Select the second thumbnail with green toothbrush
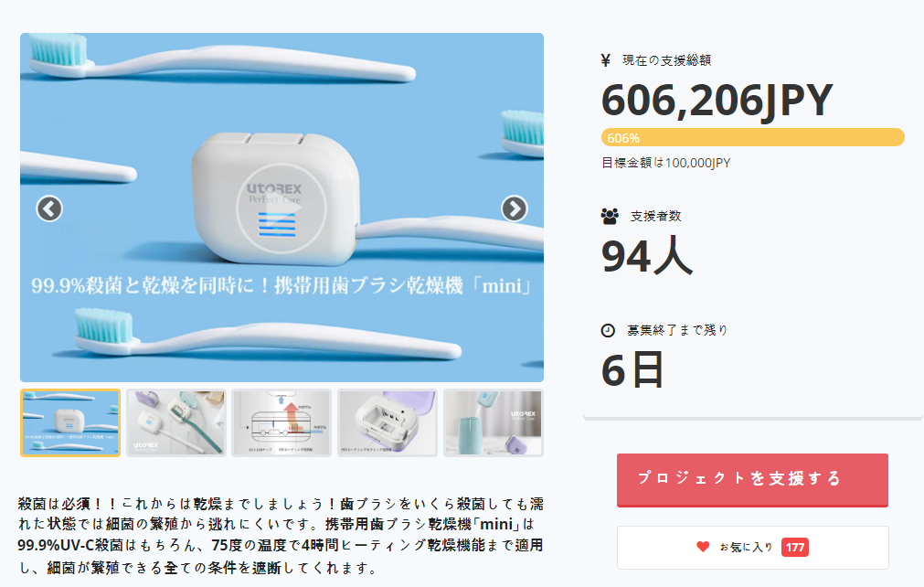 pyautogui.click(x=176, y=422)
